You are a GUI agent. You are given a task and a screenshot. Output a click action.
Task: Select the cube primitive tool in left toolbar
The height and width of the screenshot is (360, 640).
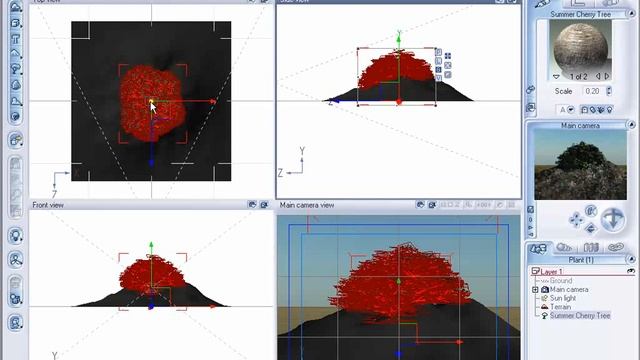pyautogui.click(x=16, y=23)
